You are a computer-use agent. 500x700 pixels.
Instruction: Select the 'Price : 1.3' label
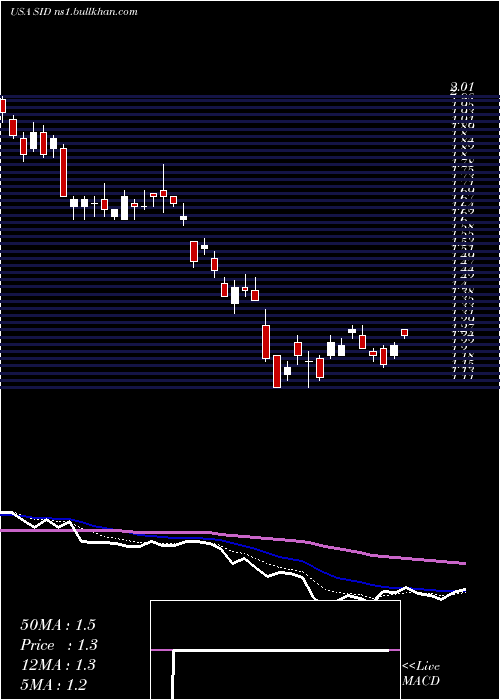pos(59,645)
